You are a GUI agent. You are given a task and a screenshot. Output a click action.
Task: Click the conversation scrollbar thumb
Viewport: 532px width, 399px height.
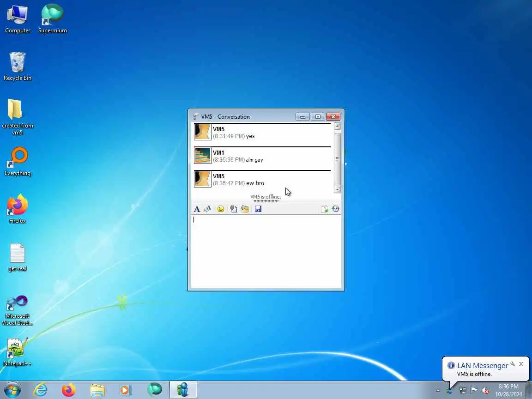(337, 159)
